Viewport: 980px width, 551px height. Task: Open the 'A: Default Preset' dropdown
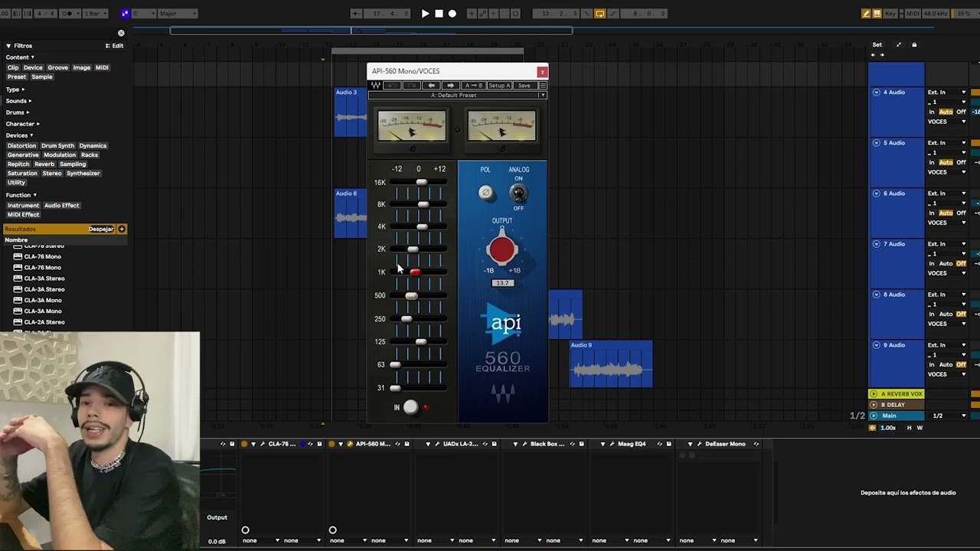[457, 95]
